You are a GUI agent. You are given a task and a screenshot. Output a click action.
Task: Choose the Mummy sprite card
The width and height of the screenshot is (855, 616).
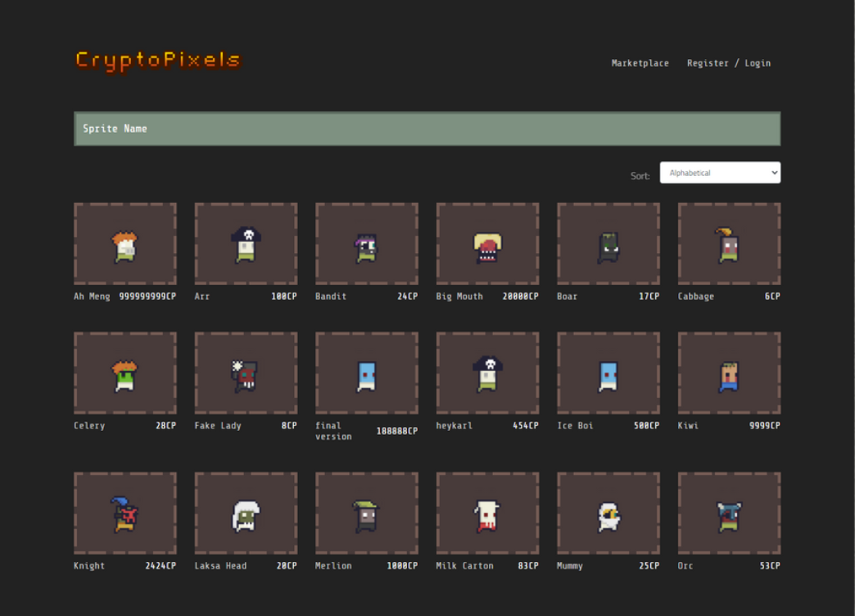(608, 514)
